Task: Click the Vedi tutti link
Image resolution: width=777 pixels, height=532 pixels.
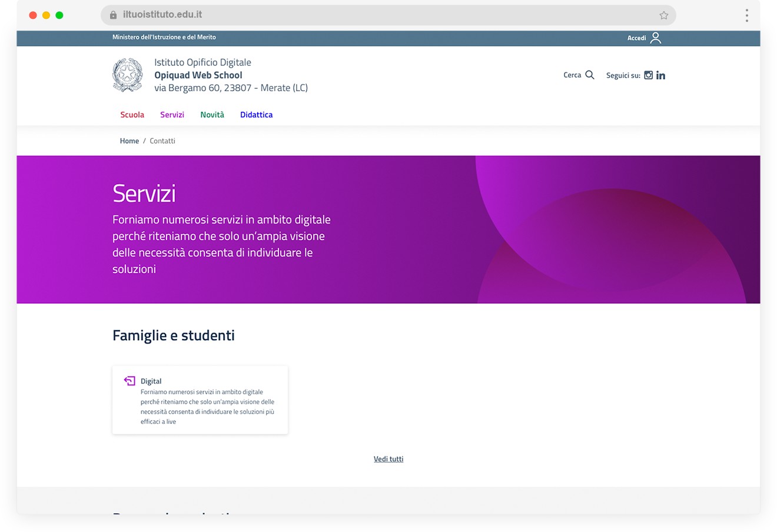Action: pyautogui.click(x=388, y=459)
